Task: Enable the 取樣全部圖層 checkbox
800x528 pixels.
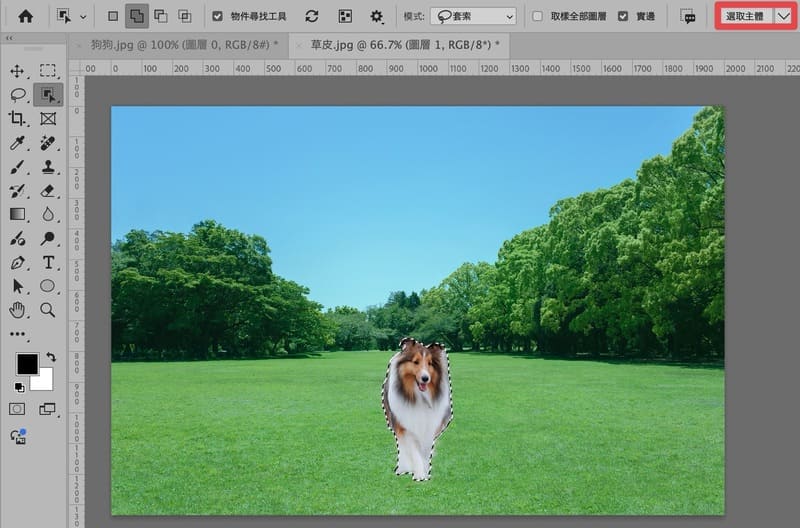Action: [537, 16]
